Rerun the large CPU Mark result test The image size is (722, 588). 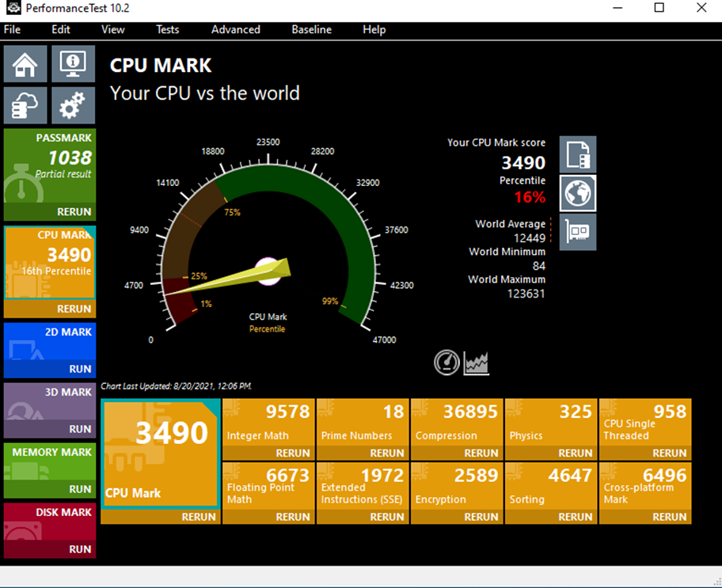(x=161, y=517)
